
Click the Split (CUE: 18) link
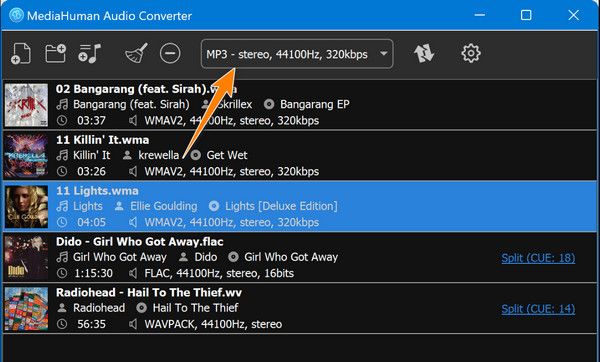pyautogui.click(x=538, y=258)
